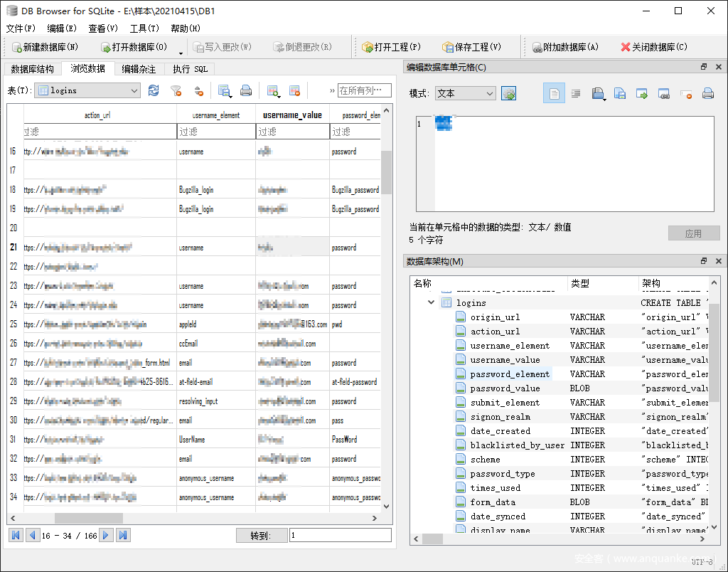Select password_value in the schema tree

(x=505, y=388)
